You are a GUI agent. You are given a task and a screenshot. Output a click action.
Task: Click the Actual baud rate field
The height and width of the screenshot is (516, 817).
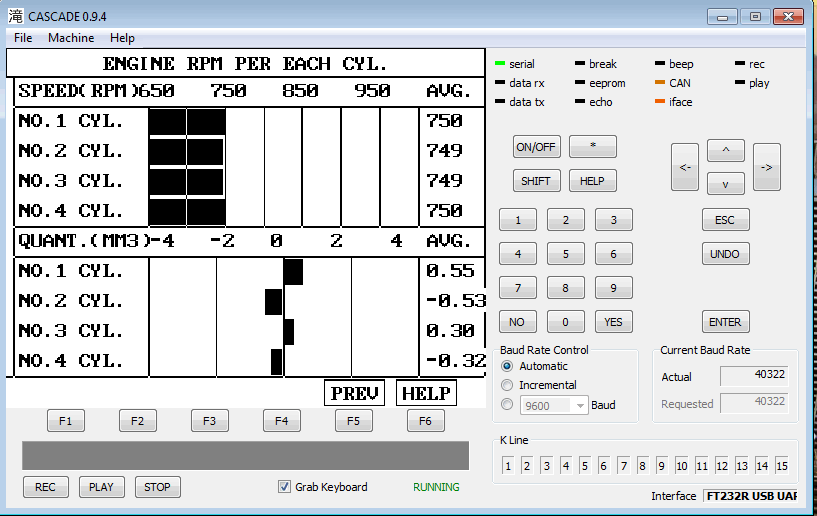(754, 376)
